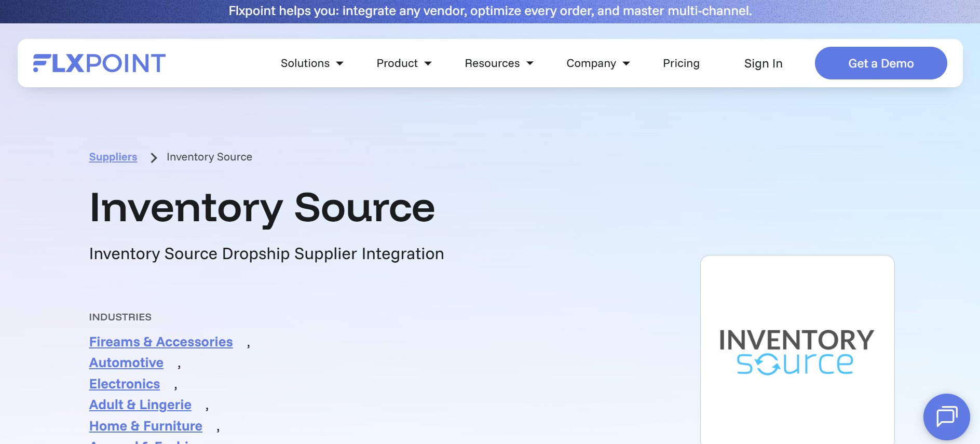Expand the Company dropdown arrow
The height and width of the screenshot is (444, 980).
627,63
